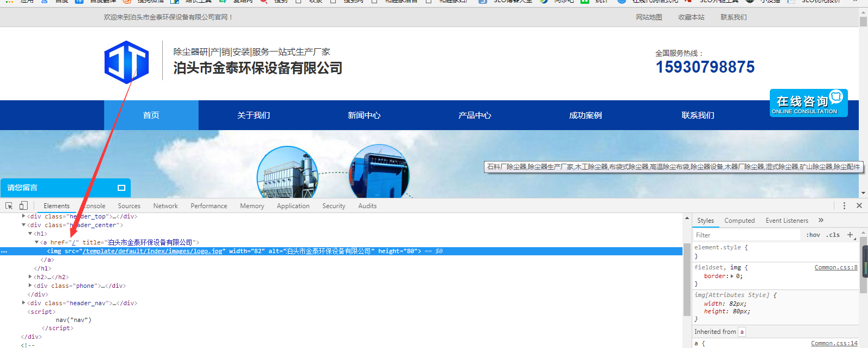Image resolution: width=868 pixels, height=348 pixels.
Task: Toggle the device toolbar icon
Action: click(23, 206)
